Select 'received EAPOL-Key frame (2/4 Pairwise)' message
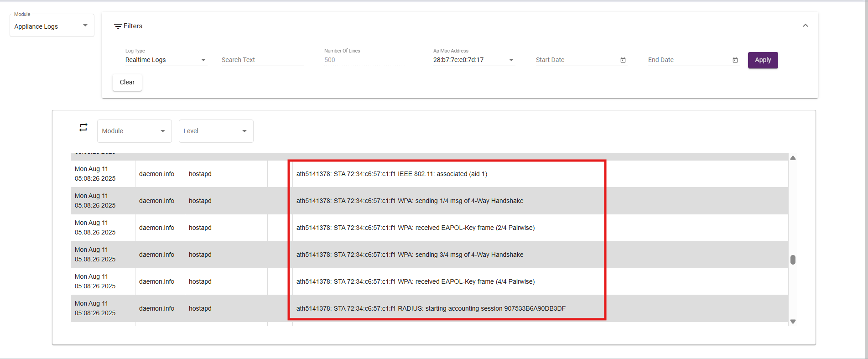 [416, 228]
